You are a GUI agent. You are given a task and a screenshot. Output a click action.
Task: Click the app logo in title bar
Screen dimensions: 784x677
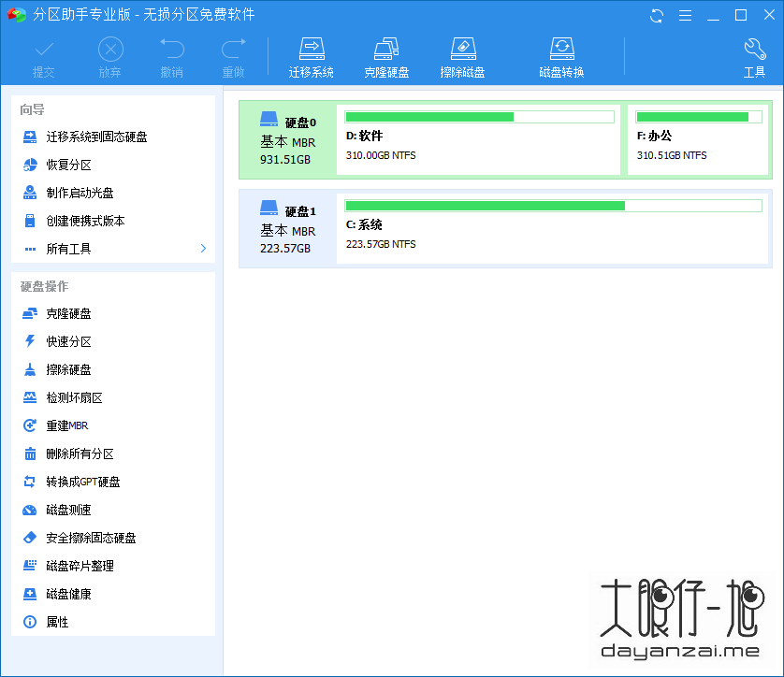17,15
